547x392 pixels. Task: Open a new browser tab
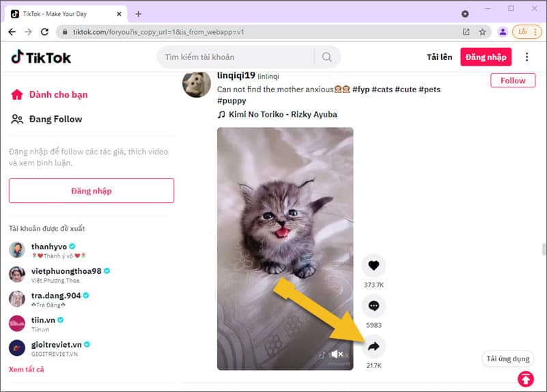tap(139, 14)
